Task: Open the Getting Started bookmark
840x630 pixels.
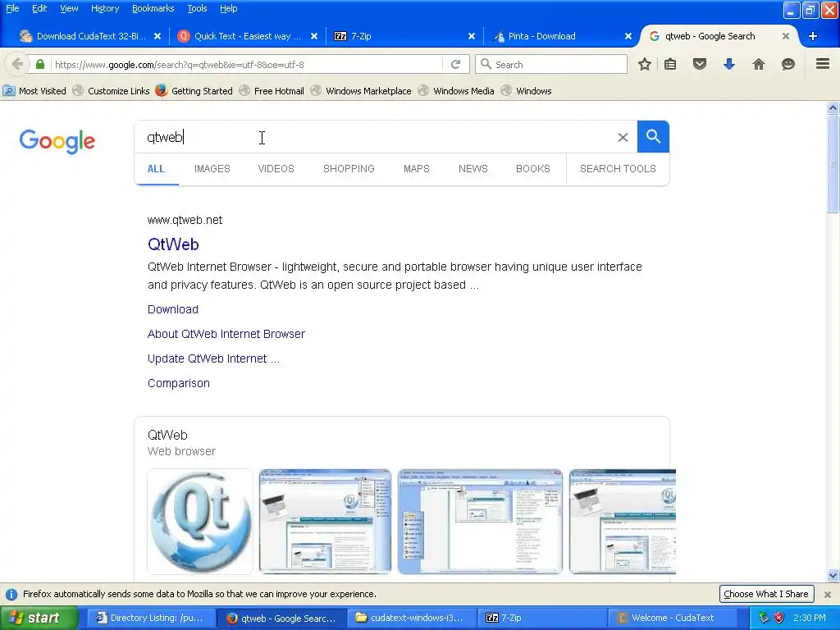Action: 194,91
